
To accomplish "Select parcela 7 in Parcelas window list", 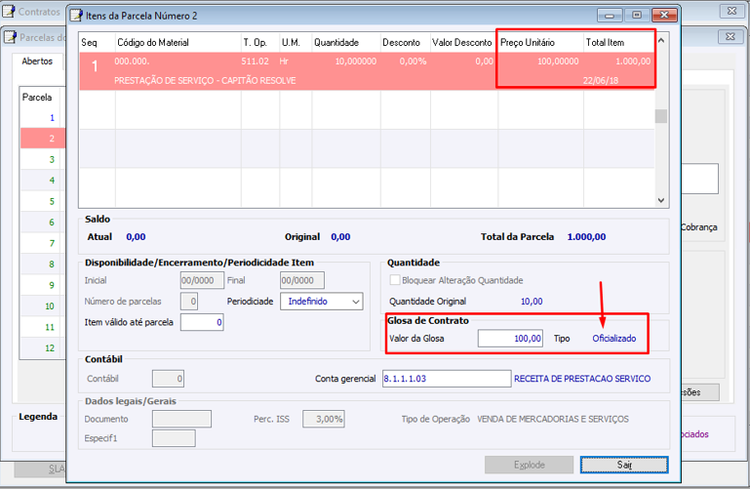I will [x=42, y=243].
